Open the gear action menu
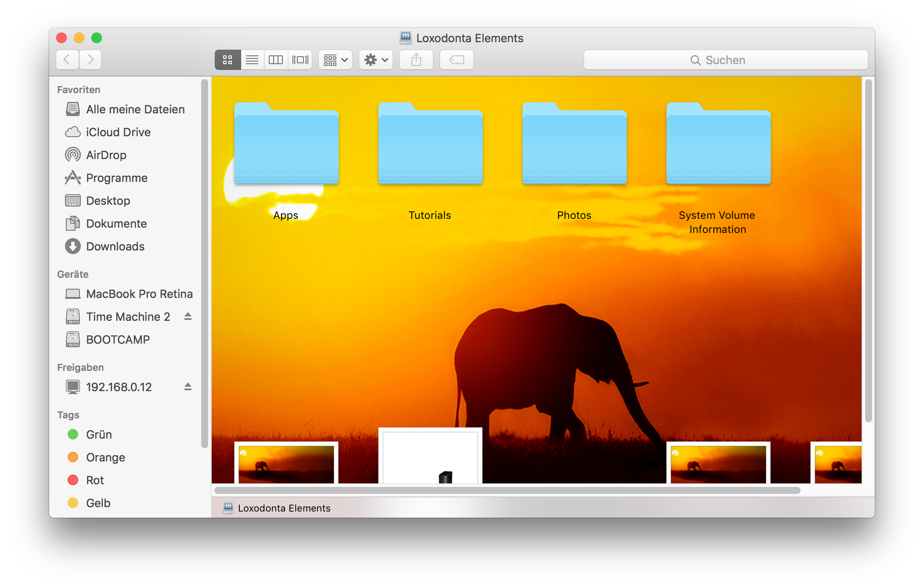This screenshot has width=924, height=588. (x=376, y=60)
